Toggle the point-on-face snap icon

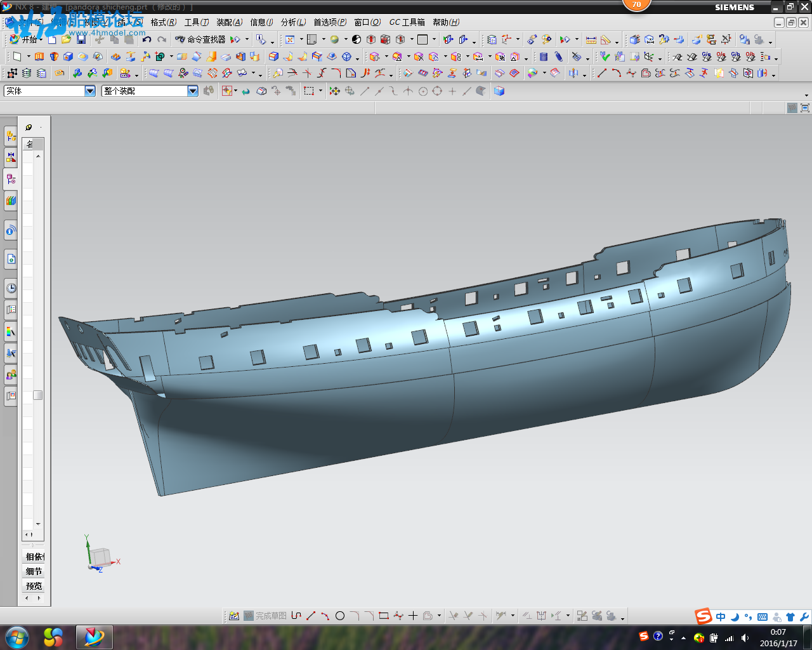(481, 91)
